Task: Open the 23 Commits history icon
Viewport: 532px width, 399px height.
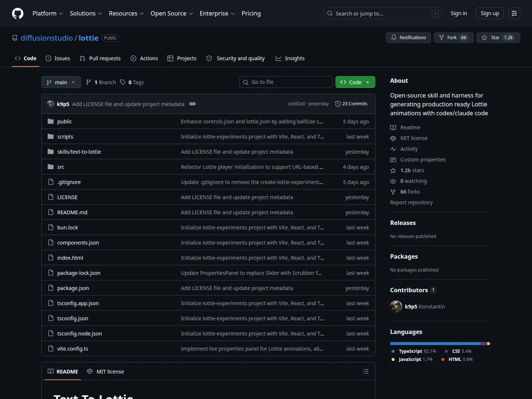Action: [338, 104]
